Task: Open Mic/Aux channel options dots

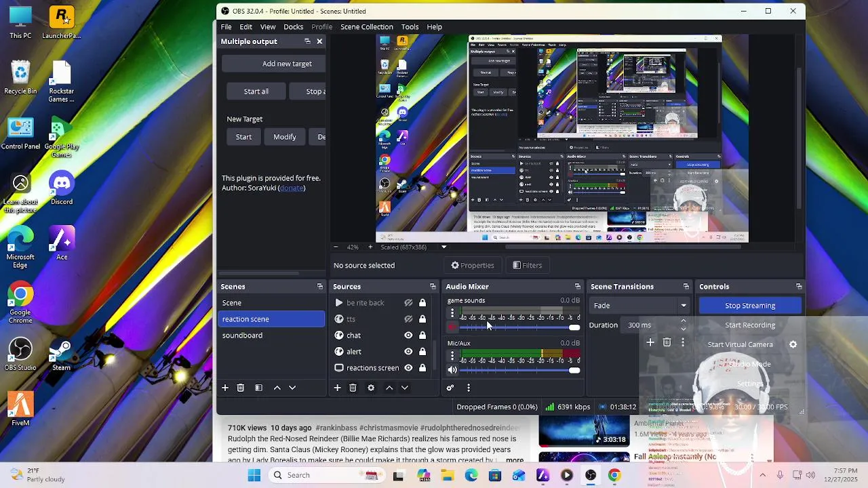Action: coord(452,357)
